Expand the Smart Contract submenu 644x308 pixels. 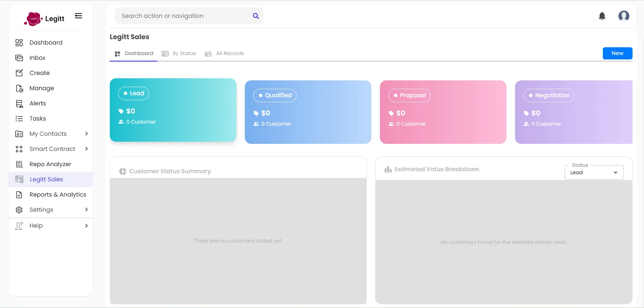86,149
